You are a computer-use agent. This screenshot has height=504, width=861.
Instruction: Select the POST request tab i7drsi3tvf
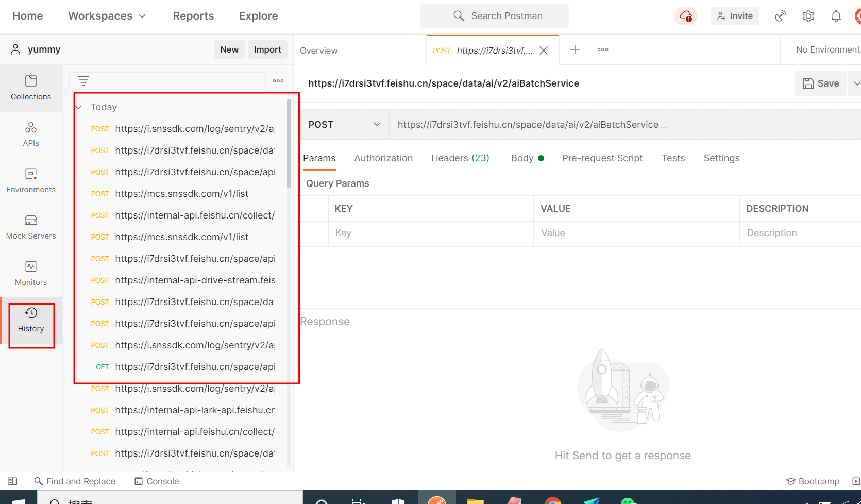click(483, 51)
